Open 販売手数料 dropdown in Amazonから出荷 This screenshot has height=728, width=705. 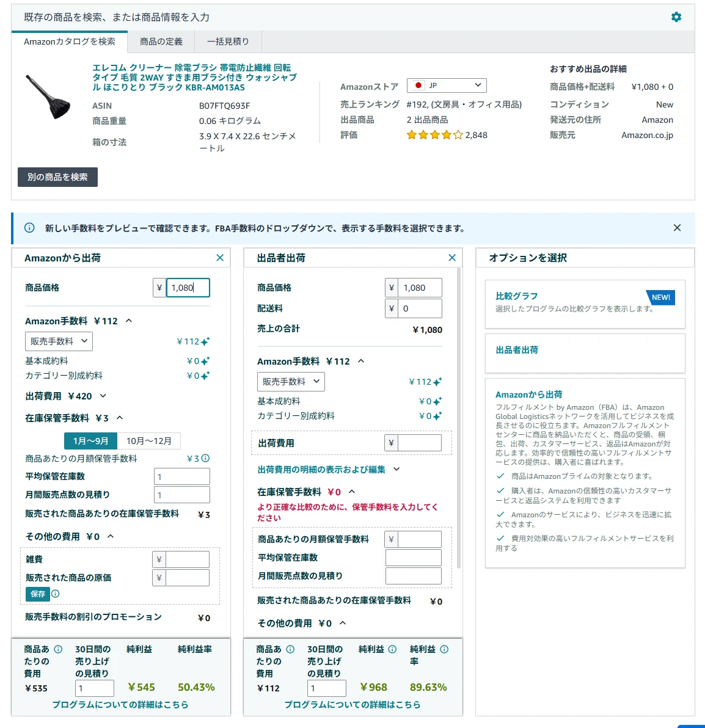click(59, 341)
